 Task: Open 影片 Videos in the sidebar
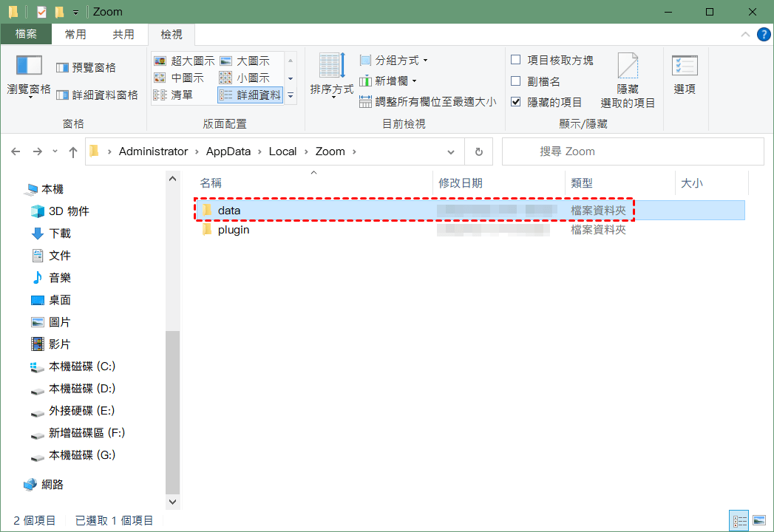pos(51,344)
